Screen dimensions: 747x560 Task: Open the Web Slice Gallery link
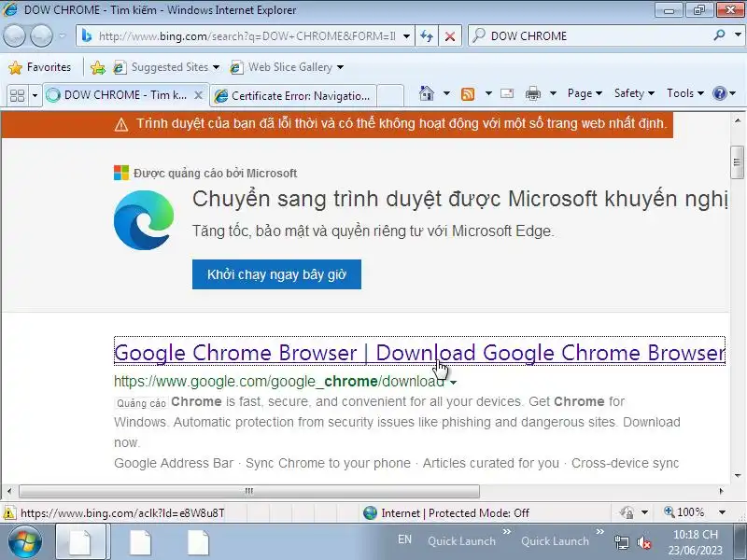pyautogui.click(x=287, y=67)
